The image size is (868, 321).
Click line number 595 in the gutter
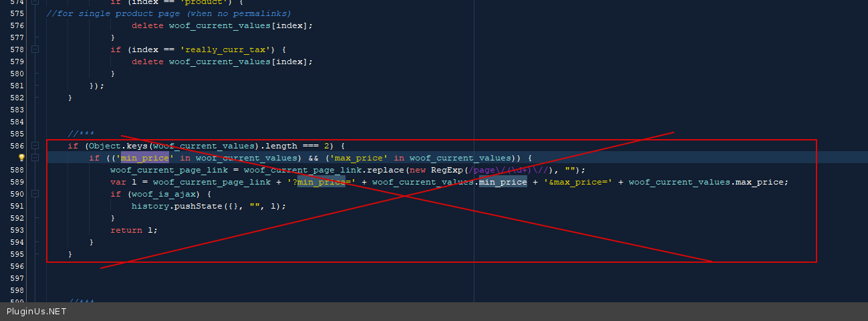[x=17, y=254]
